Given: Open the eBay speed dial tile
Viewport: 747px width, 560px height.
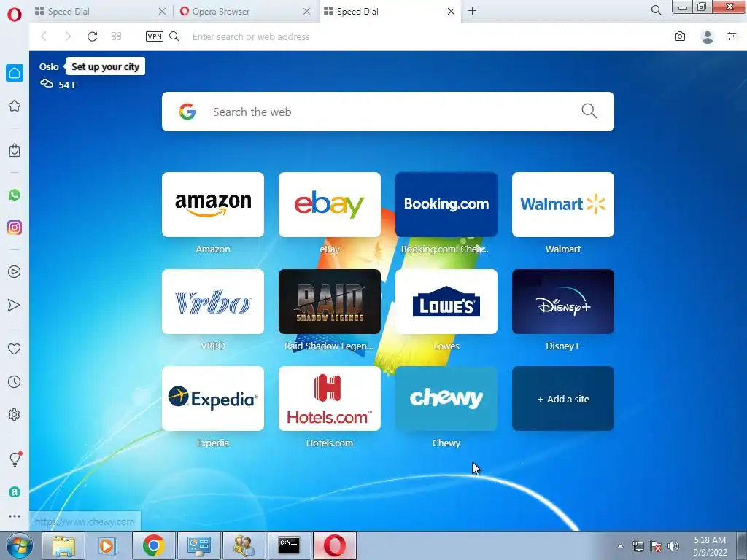Looking at the screenshot, I should coord(330,204).
